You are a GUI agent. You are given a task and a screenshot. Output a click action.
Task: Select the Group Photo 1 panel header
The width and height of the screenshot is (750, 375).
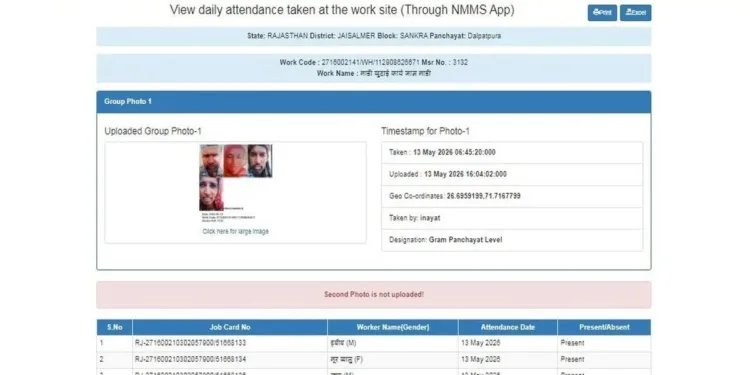click(x=374, y=102)
